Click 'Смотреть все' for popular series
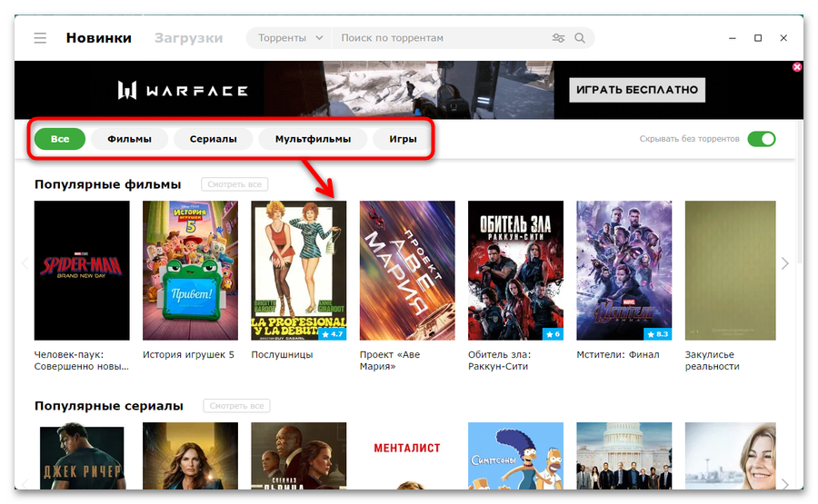Viewport: 818px width, 504px height. pos(237,406)
